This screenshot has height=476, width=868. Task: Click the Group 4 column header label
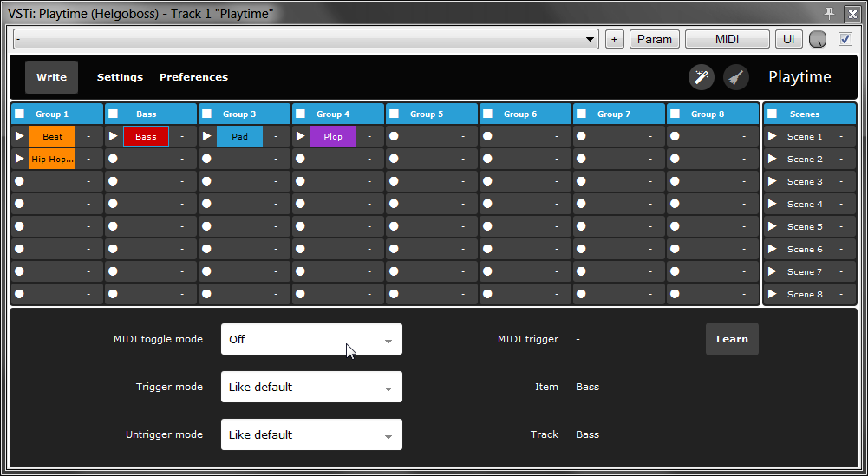[x=333, y=114]
